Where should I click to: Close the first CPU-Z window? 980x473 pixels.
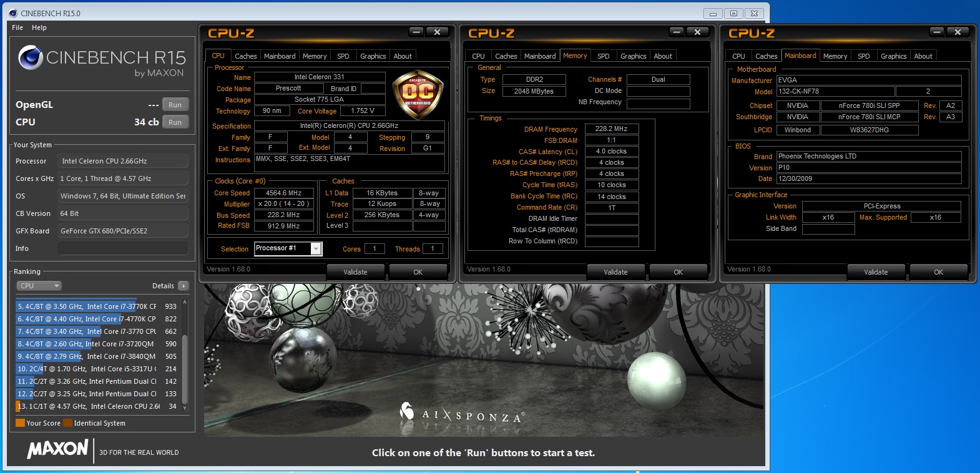438,32
